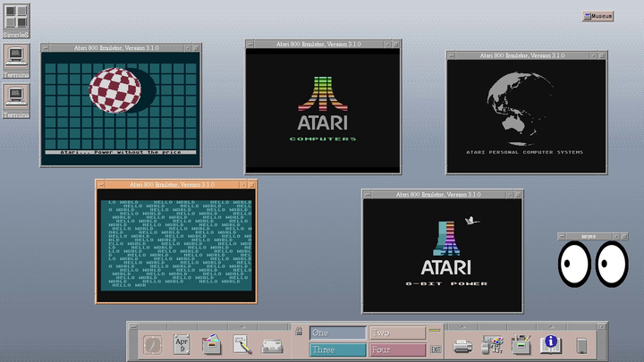644x362 pixels.
Task: Open the calendar icon showing Apr 9
Action: [182, 344]
